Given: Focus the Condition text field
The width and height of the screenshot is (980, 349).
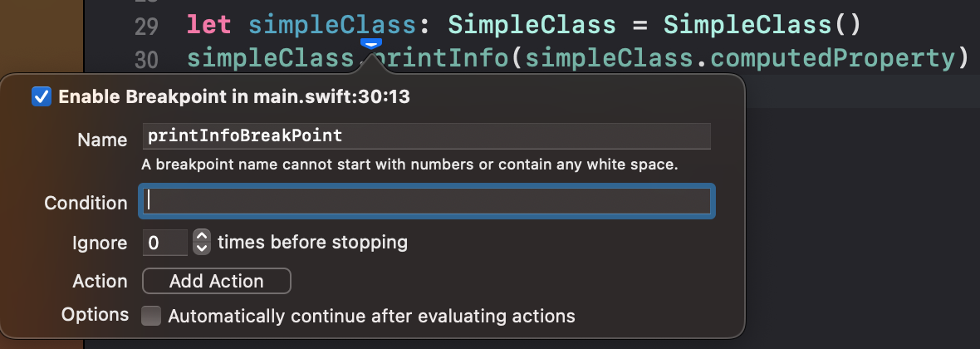Looking at the screenshot, I should click(x=426, y=201).
